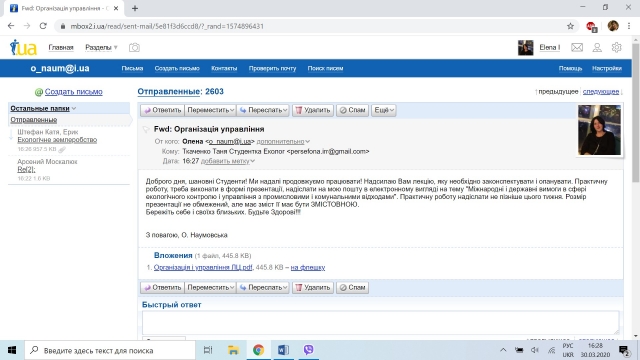The height and width of the screenshot is (360, 640).
Task: Open the camera icon in header
Action: [134, 47]
